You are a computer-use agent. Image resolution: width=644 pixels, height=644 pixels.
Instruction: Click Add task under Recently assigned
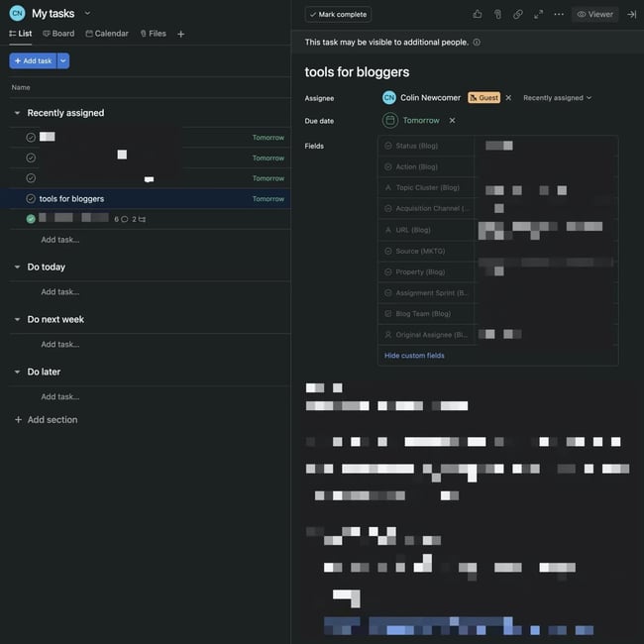pos(60,240)
